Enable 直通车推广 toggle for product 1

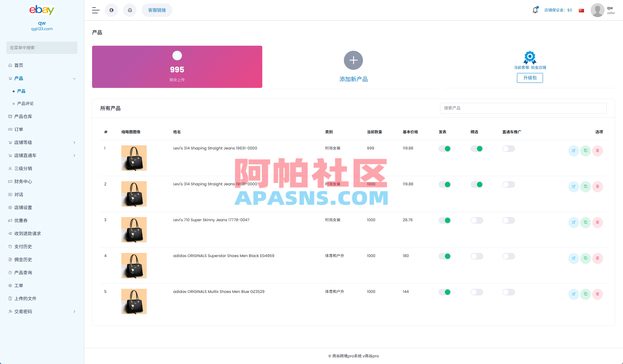pos(508,149)
